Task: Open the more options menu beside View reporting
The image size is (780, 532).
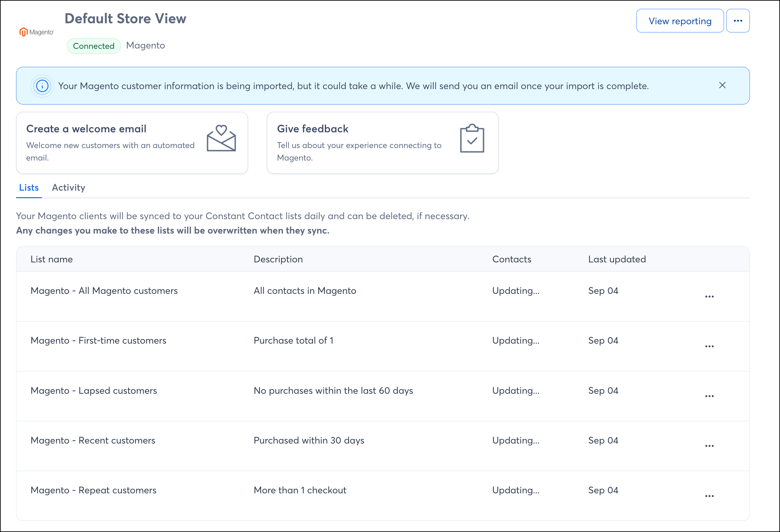Action: click(738, 21)
